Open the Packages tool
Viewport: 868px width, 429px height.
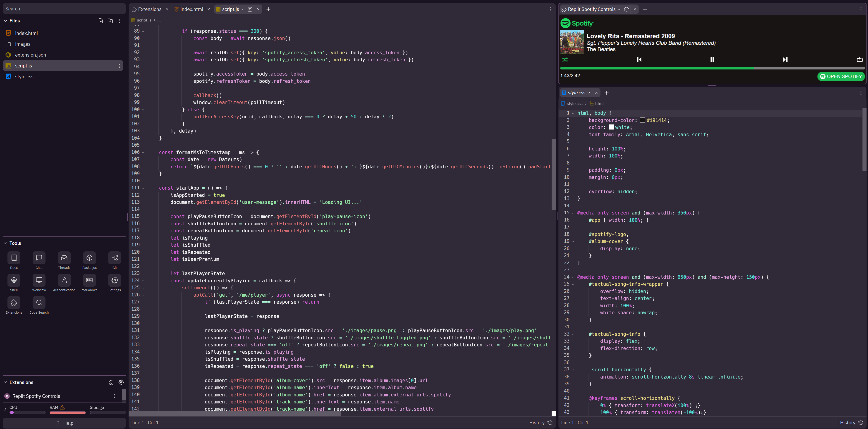[x=89, y=258]
